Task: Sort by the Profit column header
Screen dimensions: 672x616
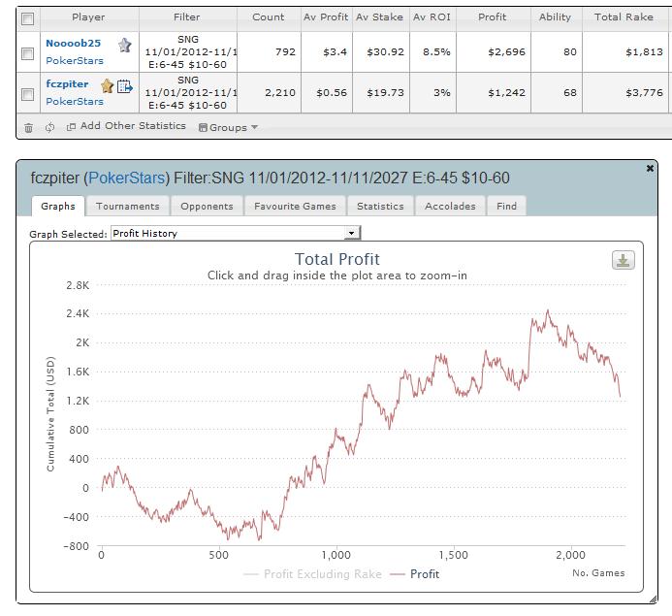Action: (x=493, y=17)
